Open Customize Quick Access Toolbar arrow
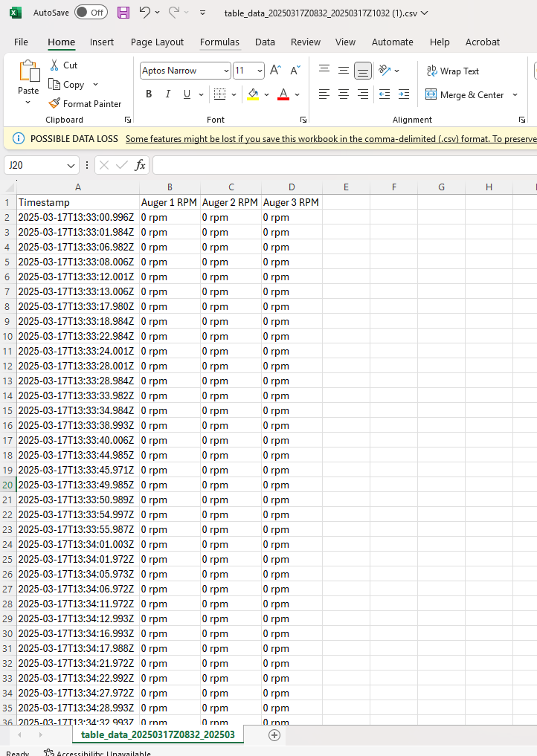Screen dimensions: 537x756 [202, 13]
